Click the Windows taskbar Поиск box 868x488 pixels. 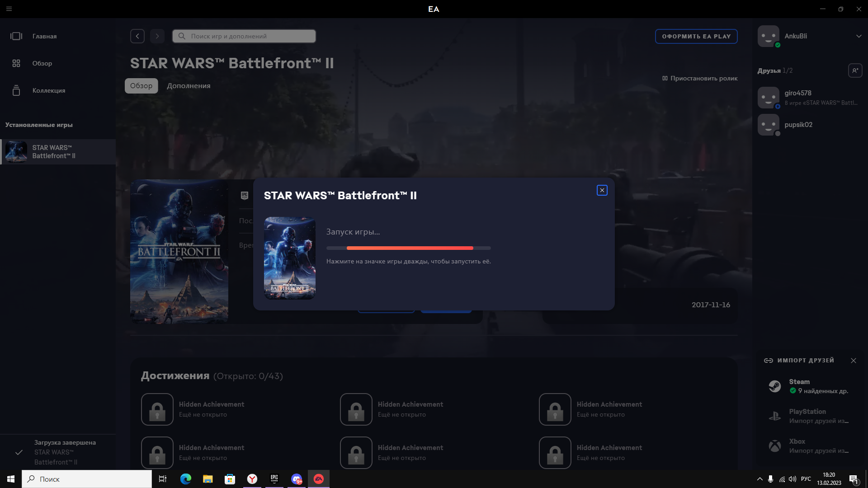(x=87, y=479)
